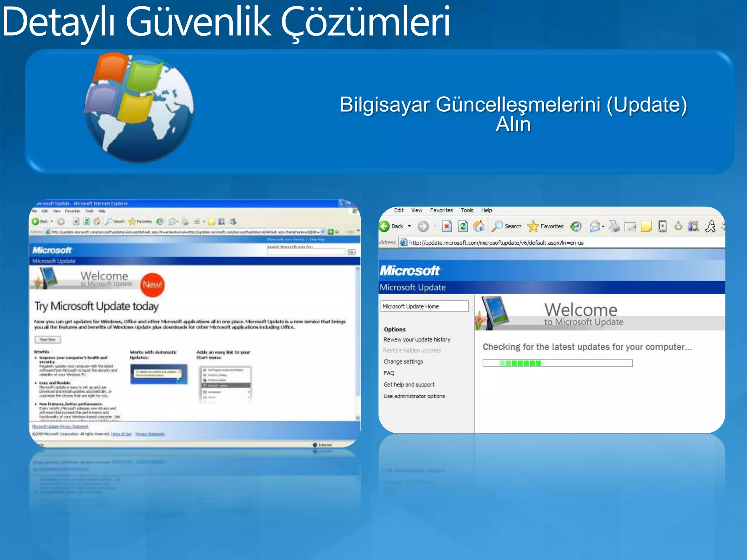Expand the Mail dropdown arrow in right toolbar
The image size is (747, 560).
[603, 227]
